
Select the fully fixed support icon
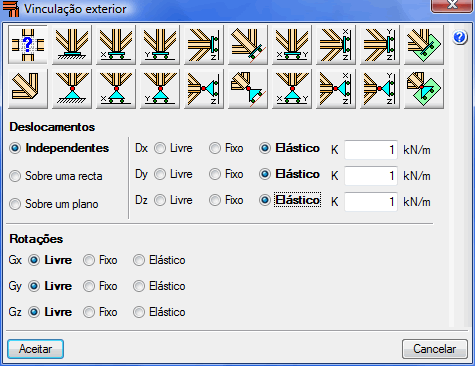pyautogui.click(x=72, y=44)
